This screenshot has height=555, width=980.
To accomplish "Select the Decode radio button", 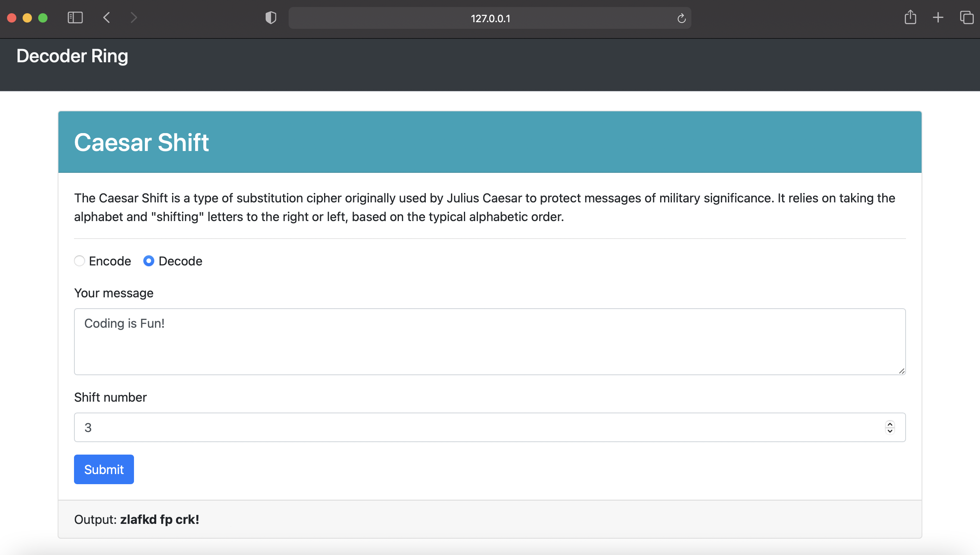I will click(x=148, y=261).
